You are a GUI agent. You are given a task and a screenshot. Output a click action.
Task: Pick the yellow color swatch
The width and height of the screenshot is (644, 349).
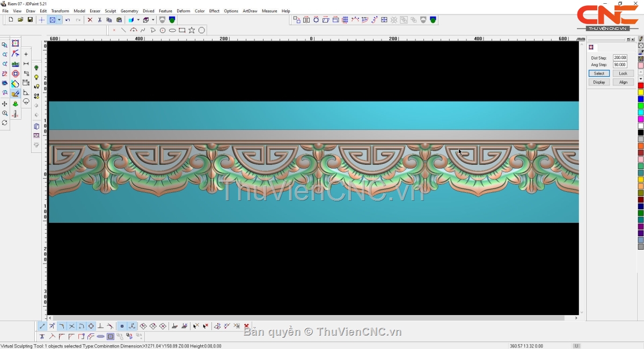[640, 92]
